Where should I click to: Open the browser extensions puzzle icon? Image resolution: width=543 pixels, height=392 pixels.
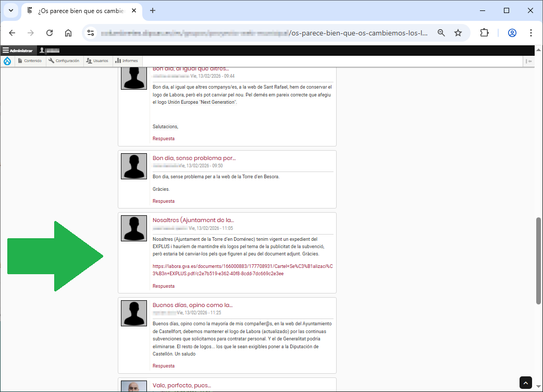pos(485,32)
